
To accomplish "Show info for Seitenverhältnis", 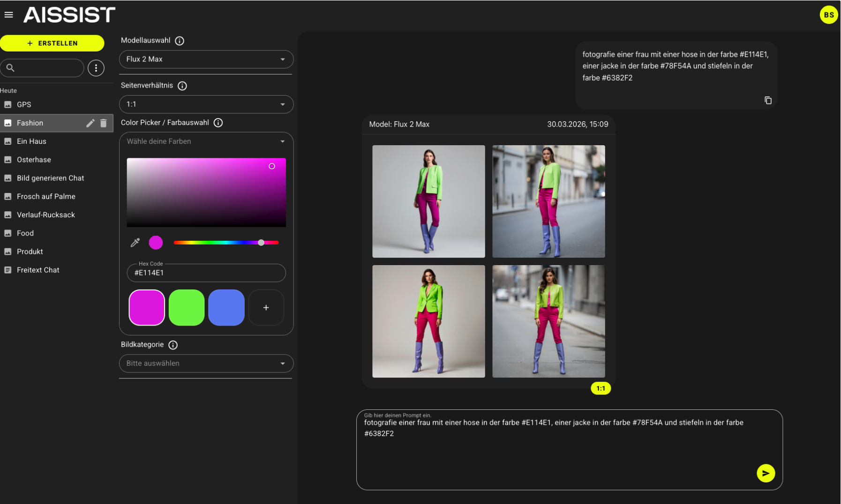I will pos(182,86).
